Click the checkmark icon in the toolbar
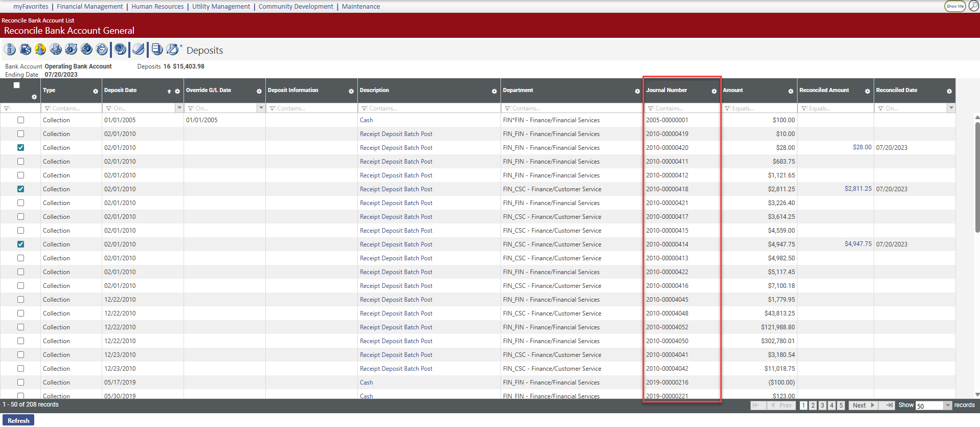 (x=138, y=49)
